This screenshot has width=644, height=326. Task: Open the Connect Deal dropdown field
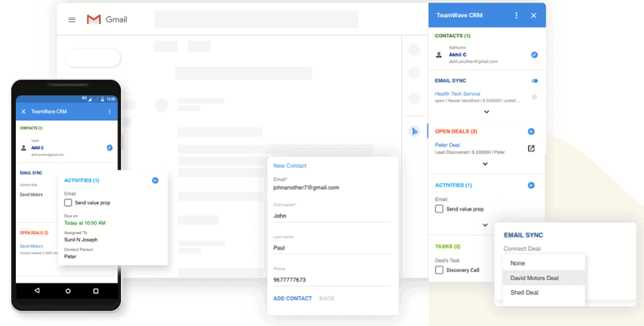(x=522, y=249)
